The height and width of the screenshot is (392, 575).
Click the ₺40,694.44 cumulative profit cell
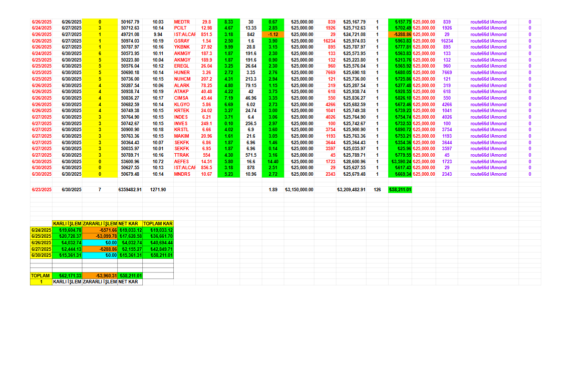158,243
